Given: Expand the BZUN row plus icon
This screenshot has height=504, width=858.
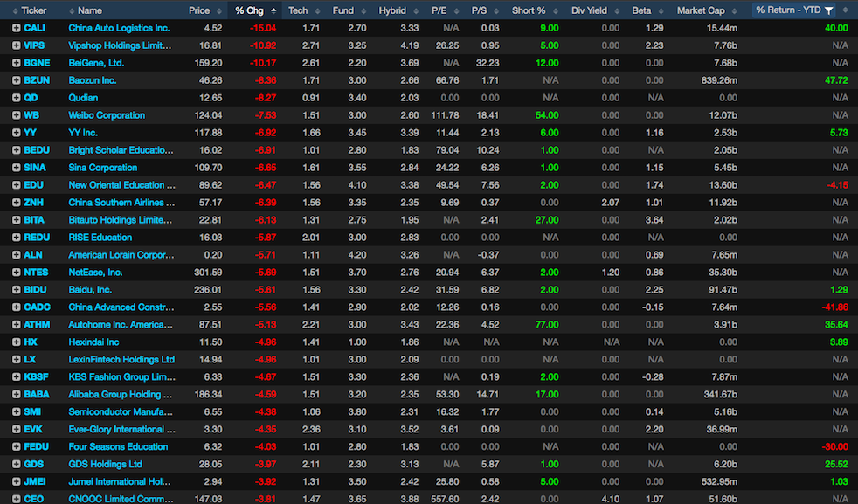Looking at the screenshot, I should (x=17, y=80).
